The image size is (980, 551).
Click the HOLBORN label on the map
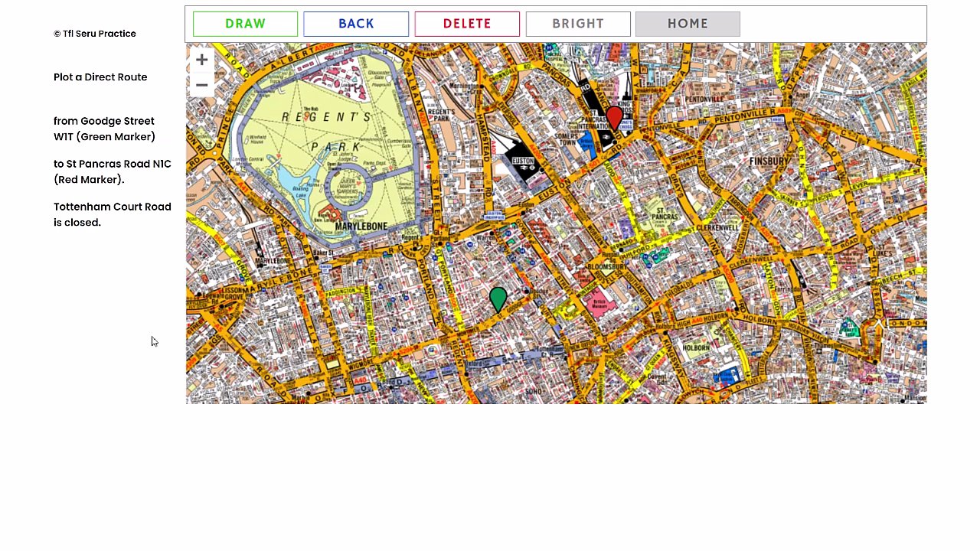[696, 348]
